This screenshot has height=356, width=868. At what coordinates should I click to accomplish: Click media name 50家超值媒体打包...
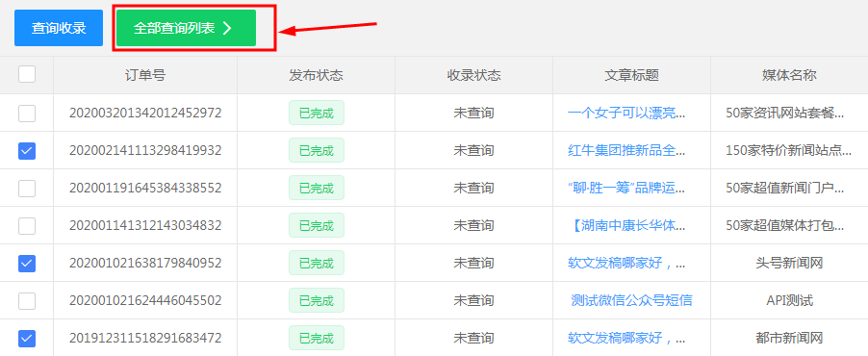pyautogui.click(x=785, y=226)
